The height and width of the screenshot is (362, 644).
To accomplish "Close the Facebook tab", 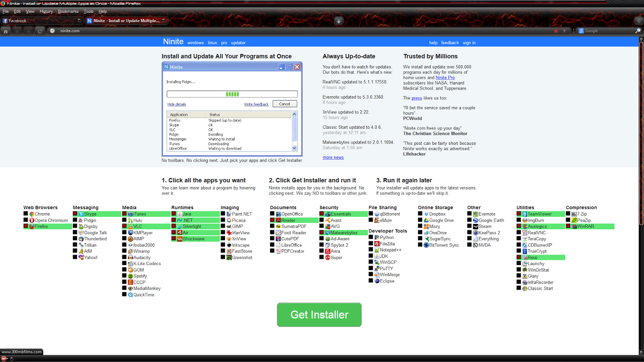I will coord(79,21).
